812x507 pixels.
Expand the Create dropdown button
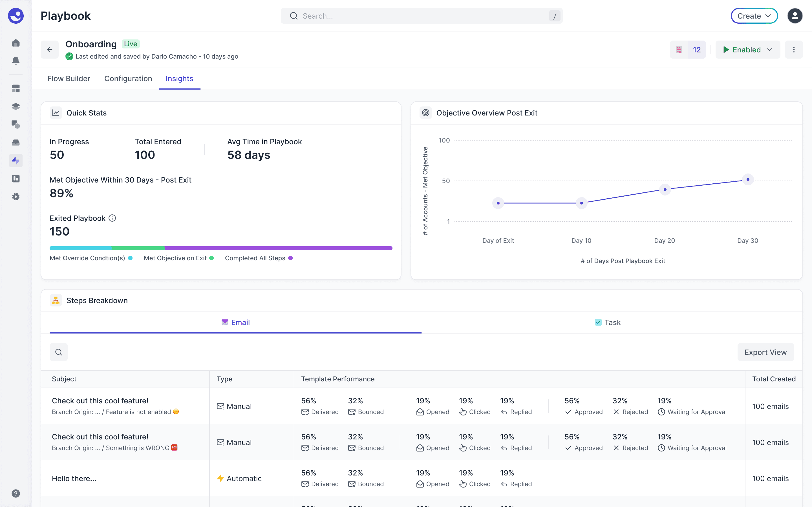(754, 16)
